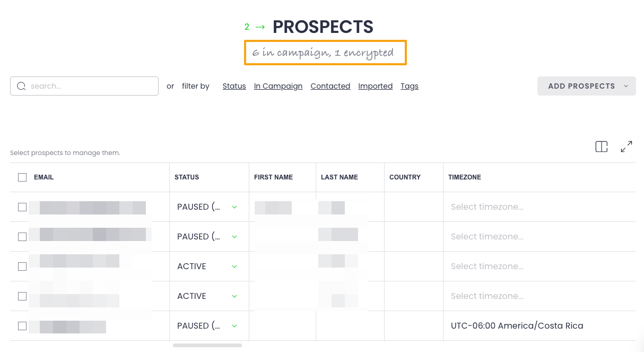Click the ADD PROSPECTS button
644x352 pixels.
coord(581,86)
